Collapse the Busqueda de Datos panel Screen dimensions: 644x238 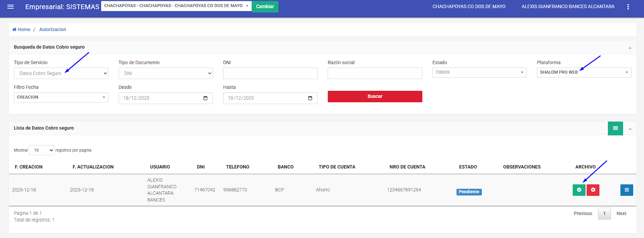pos(630,48)
